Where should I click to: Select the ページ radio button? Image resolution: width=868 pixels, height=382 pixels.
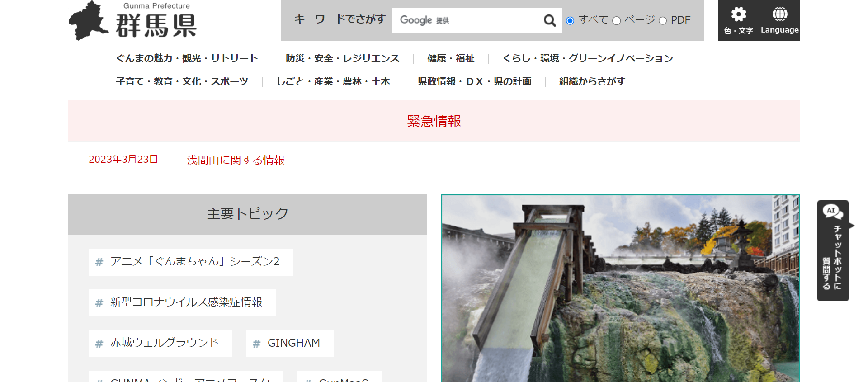pos(617,21)
